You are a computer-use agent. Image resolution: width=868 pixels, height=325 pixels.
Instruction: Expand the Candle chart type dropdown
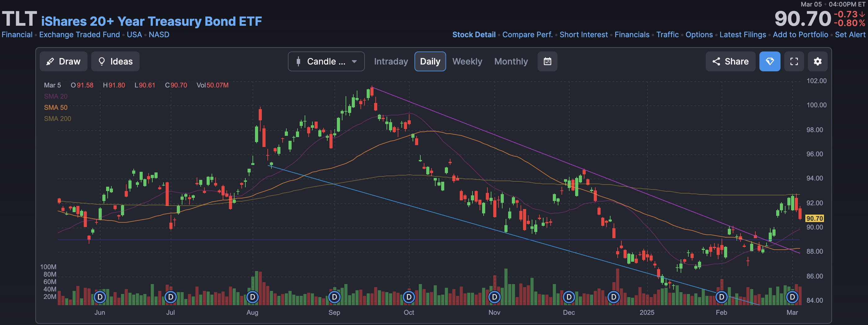coord(326,61)
